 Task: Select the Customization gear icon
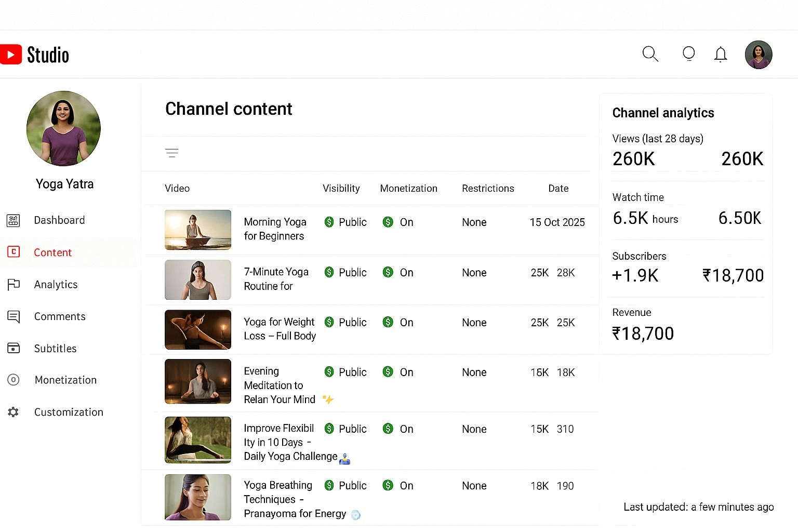[x=13, y=412]
